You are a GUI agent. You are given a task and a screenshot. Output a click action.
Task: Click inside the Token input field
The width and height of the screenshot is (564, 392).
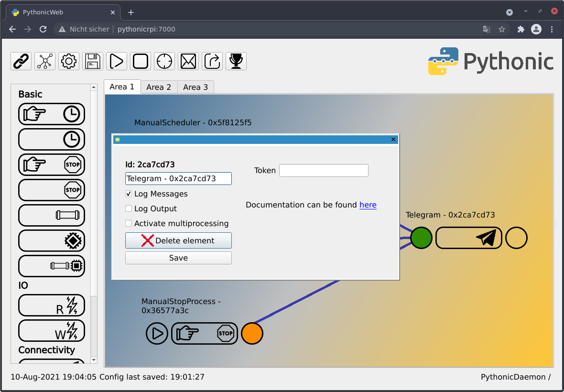(324, 170)
